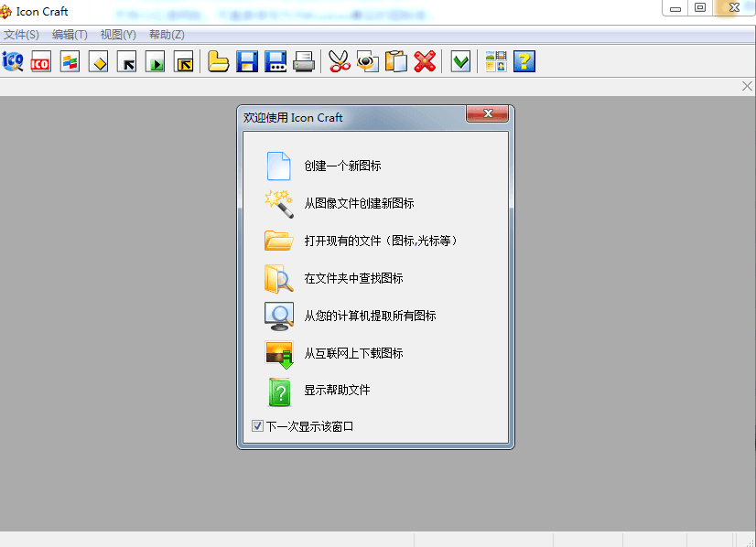The height and width of the screenshot is (547, 756).
Task: Open the 视图(Y) menu
Action: (118, 35)
